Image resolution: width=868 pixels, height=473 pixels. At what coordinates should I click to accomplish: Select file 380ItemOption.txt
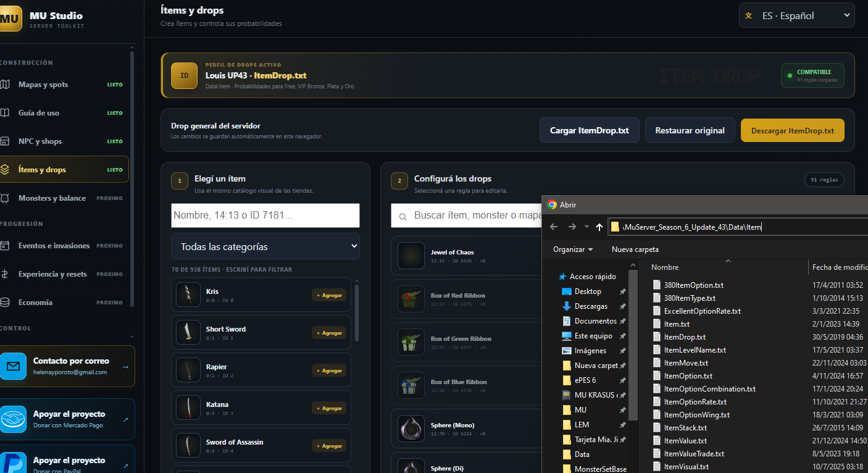(694, 285)
